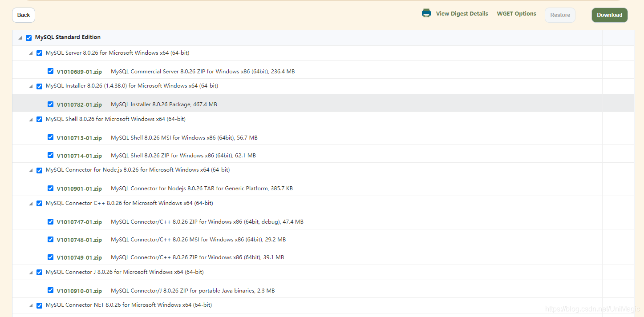Open V1010749-01.zip file link

79,257
